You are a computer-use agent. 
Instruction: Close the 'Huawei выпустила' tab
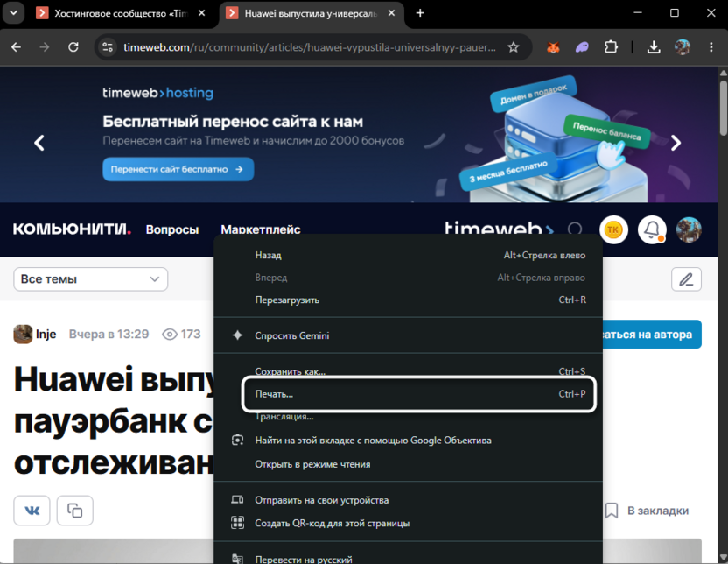coord(391,13)
